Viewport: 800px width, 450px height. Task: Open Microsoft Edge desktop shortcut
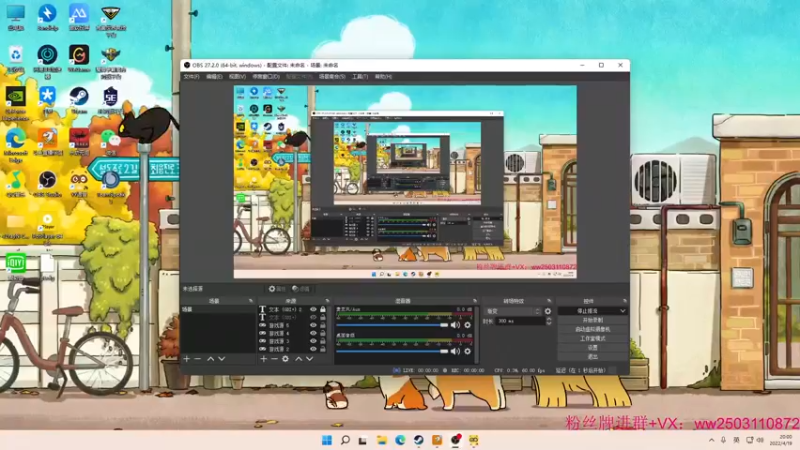(15, 146)
